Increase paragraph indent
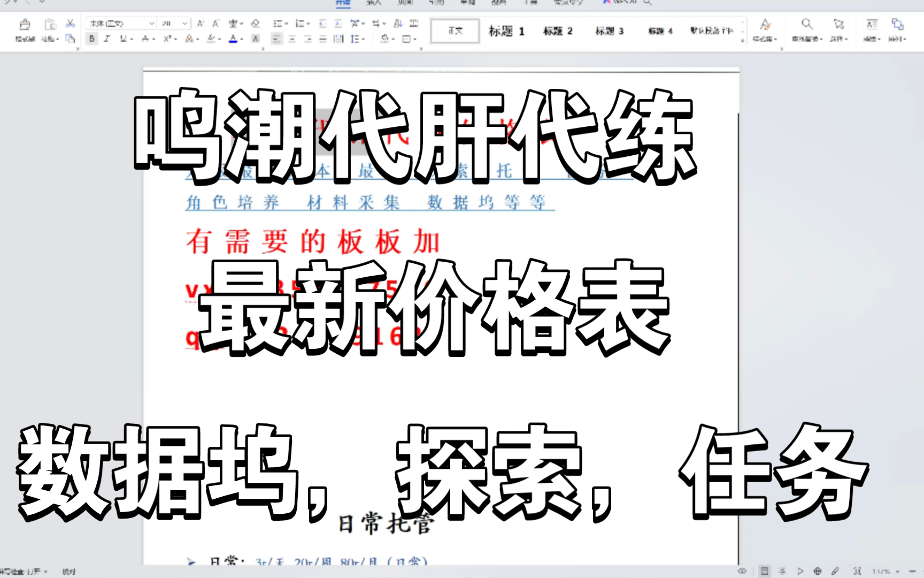Screen dimensions: 924x578 click(338, 24)
